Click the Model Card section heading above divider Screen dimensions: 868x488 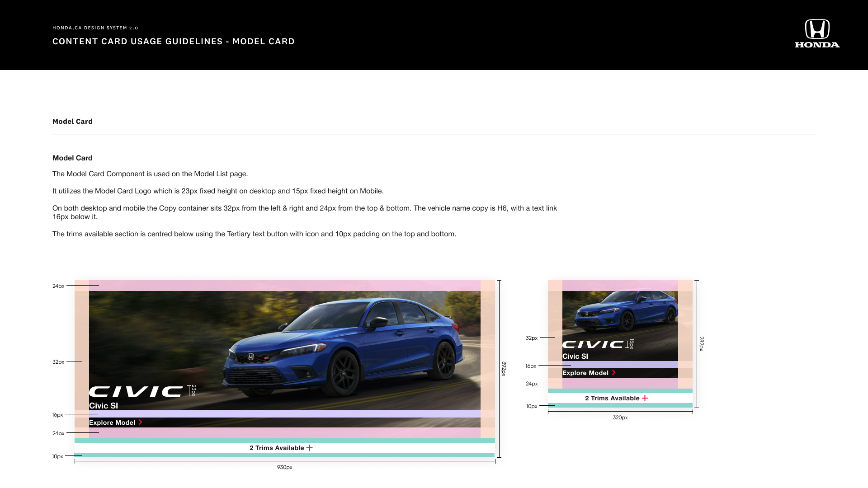[x=72, y=122]
